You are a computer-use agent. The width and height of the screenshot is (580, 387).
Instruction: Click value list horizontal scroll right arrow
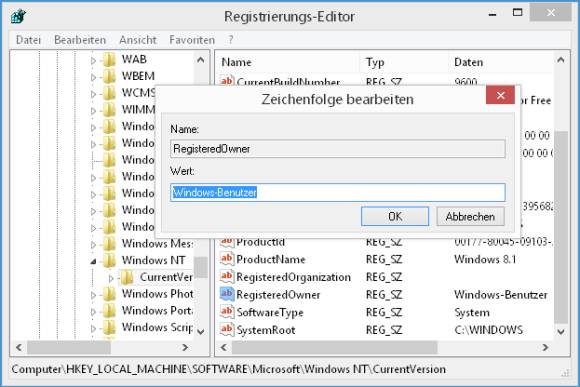pos(545,347)
